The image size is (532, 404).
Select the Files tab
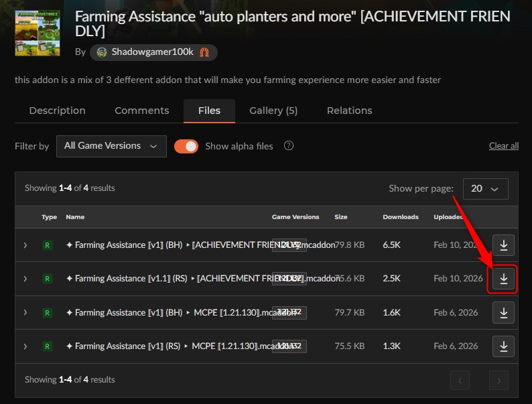click(x=209, y=111)
